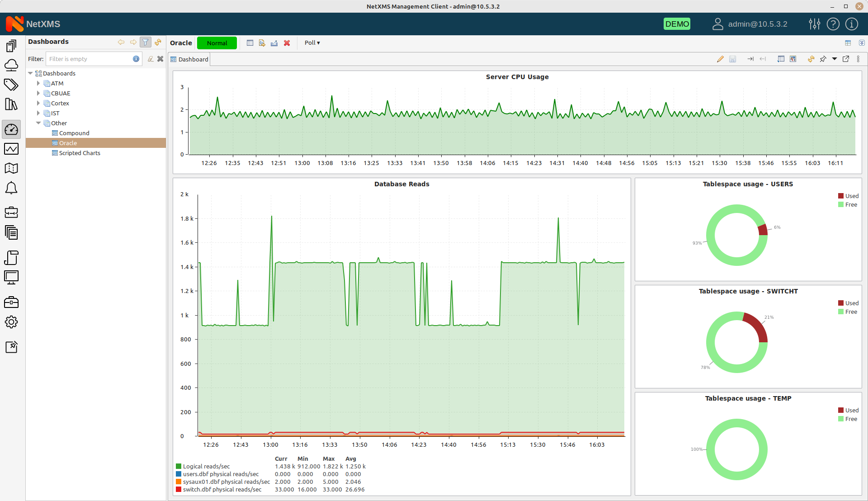This screenshot has height=501, width=868.
Task: Expand the Other folder in dashboard tree
Action: [x=38, y=123]
